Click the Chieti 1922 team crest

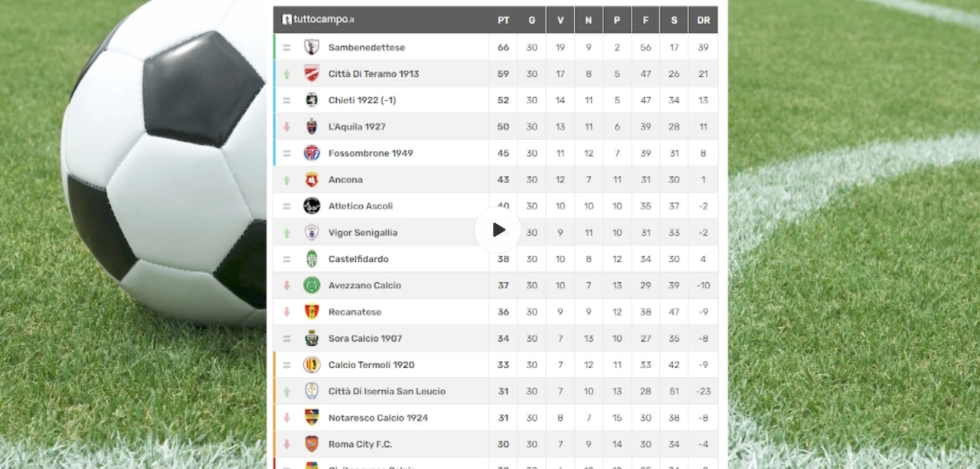312,100
